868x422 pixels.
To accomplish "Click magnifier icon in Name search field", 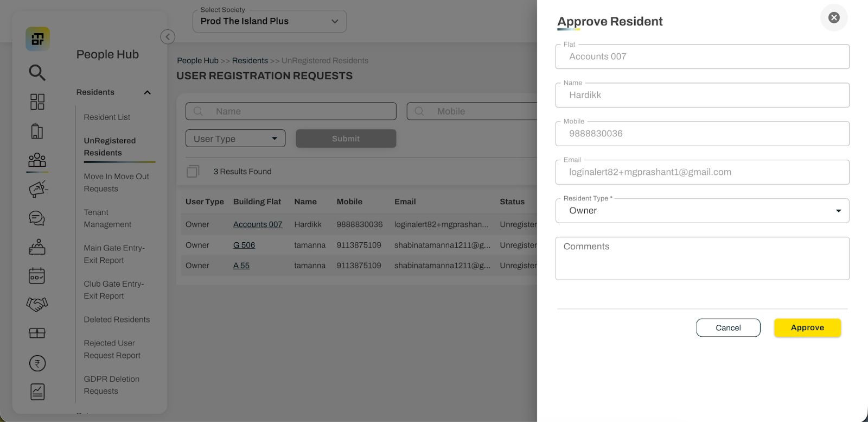I will point(199,111).
